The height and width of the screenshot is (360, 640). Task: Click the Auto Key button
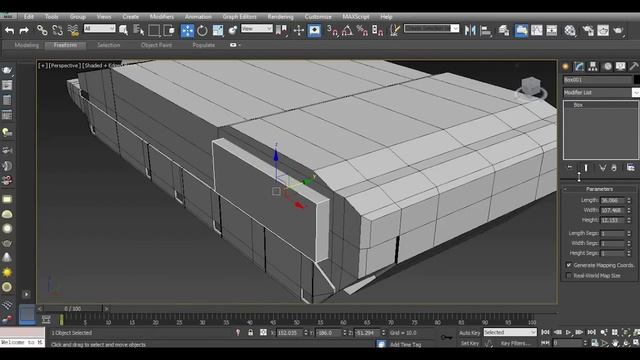point(469,333)
